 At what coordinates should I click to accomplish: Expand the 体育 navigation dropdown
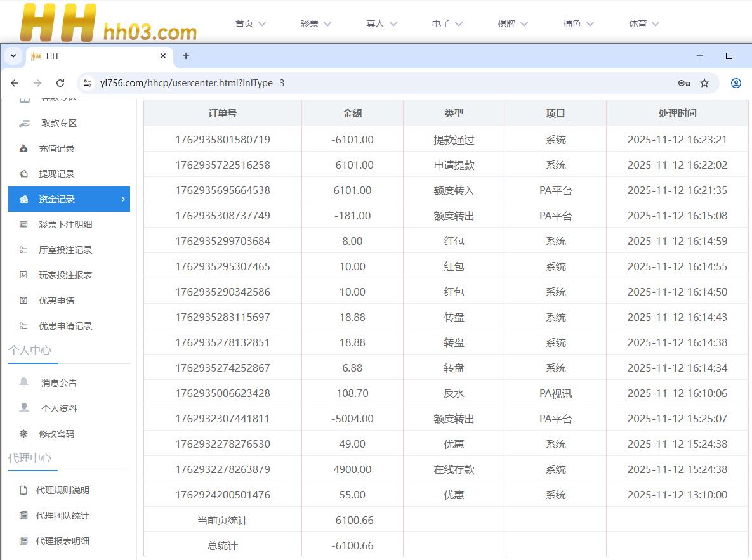[644, 23]
